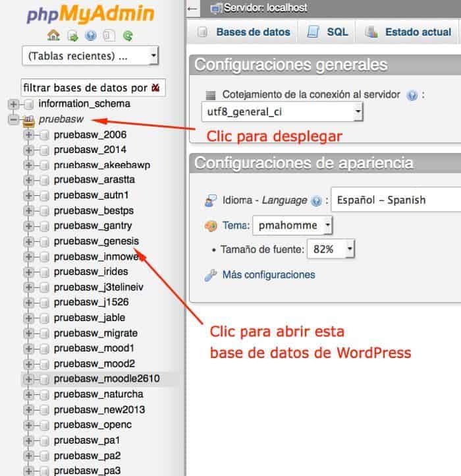The height and width of the screenshot is (476, 461).
Task: Collapse navigation panel with the left arrow
Action: (192, 9)
